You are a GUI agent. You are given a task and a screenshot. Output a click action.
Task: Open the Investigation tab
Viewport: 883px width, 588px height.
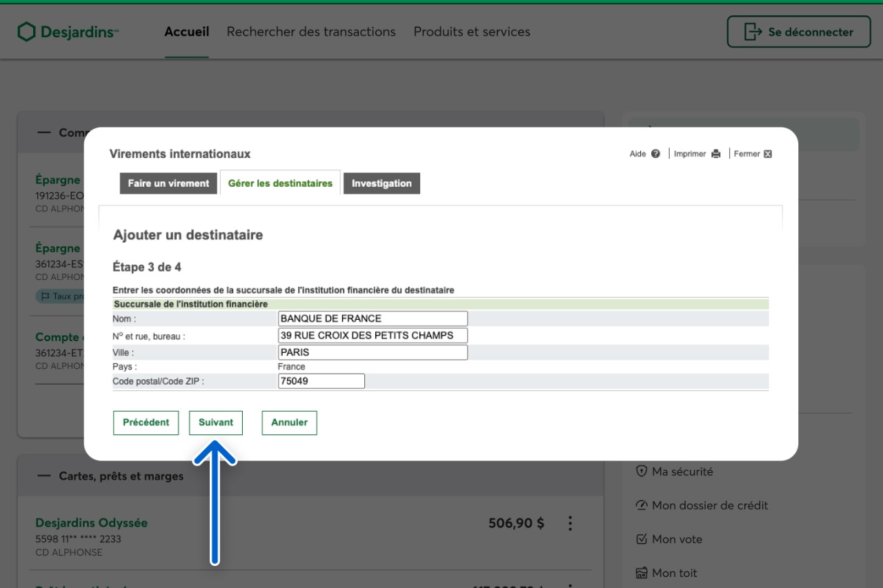pos(381,183)
